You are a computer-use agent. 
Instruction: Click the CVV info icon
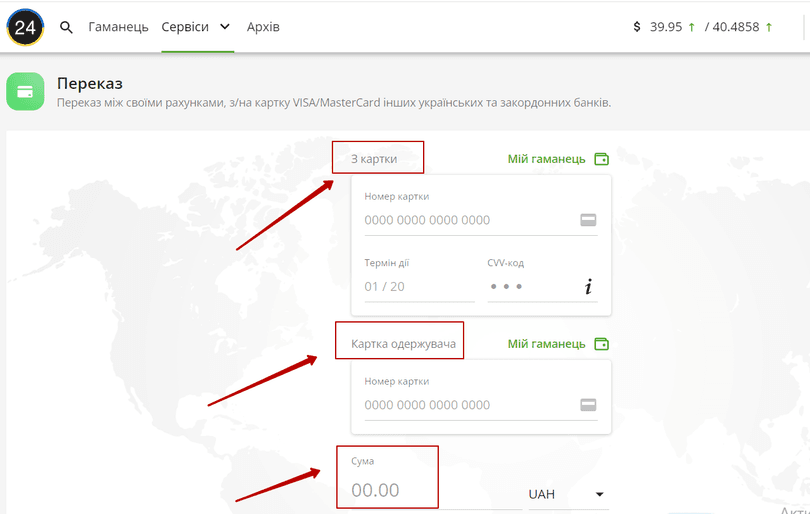coord(588,288)
